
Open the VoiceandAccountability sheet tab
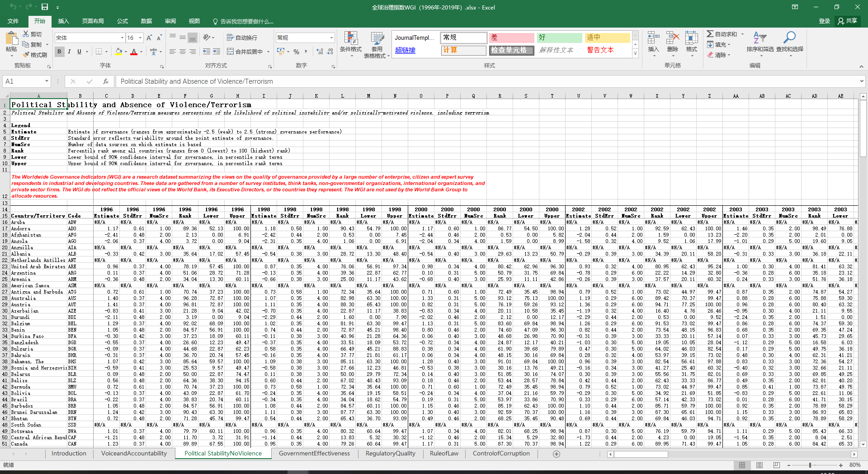click(134, 454)
